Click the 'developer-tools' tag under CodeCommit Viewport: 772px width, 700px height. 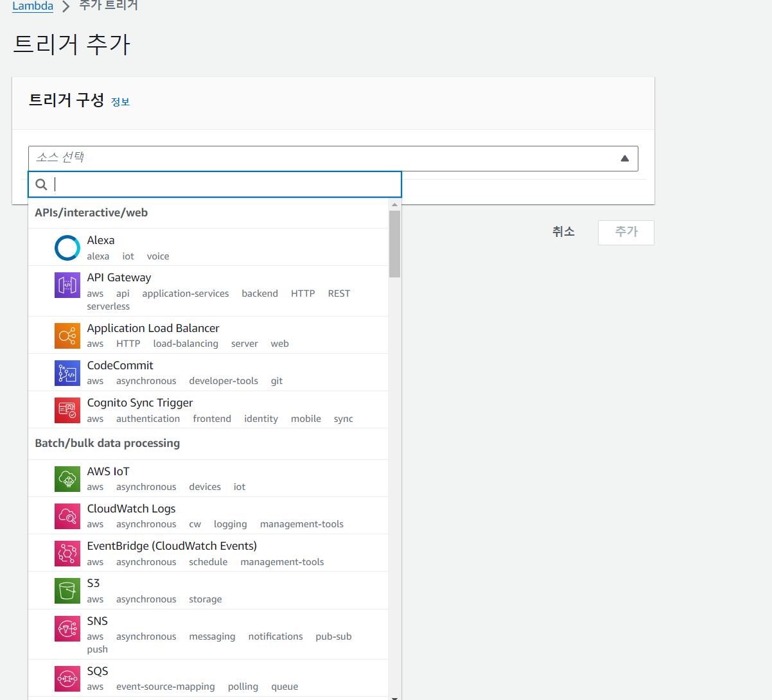click(224, 381)
